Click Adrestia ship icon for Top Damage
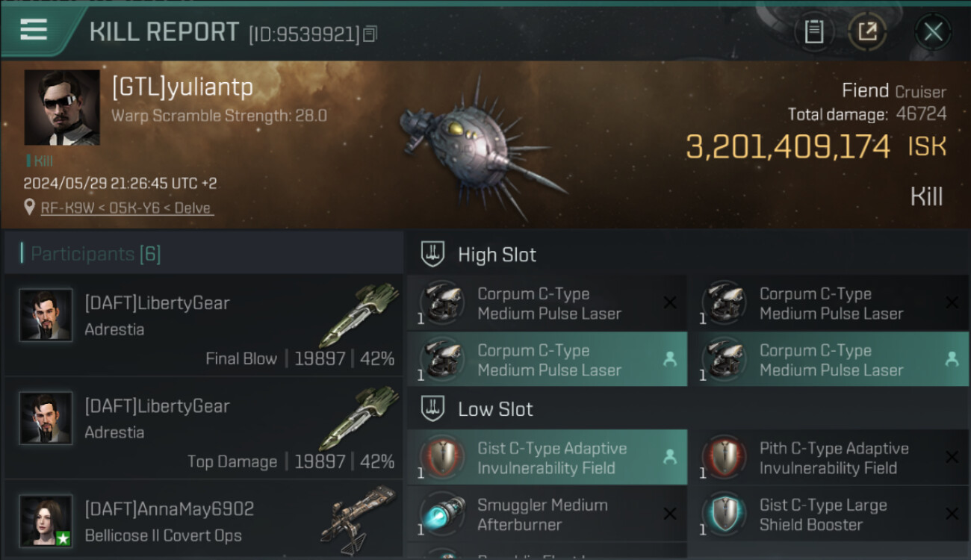The image size is (971, 560). point(360,418)
